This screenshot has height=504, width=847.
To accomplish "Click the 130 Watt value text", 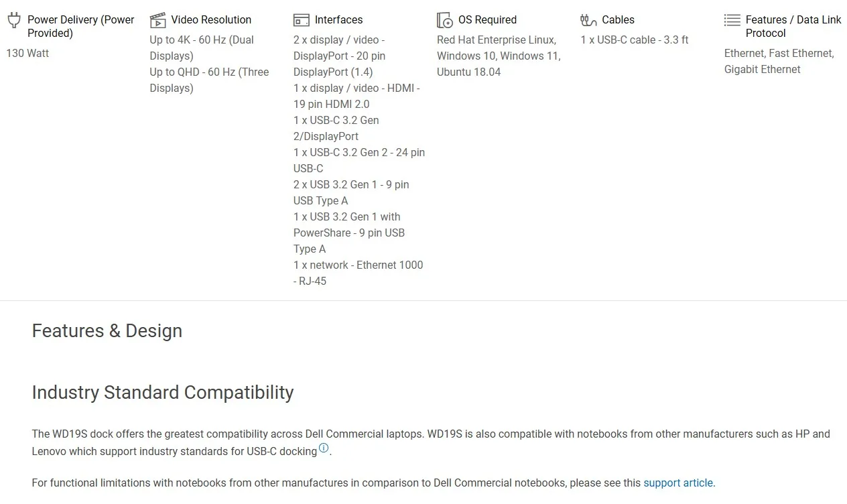I will coord(27,53).
